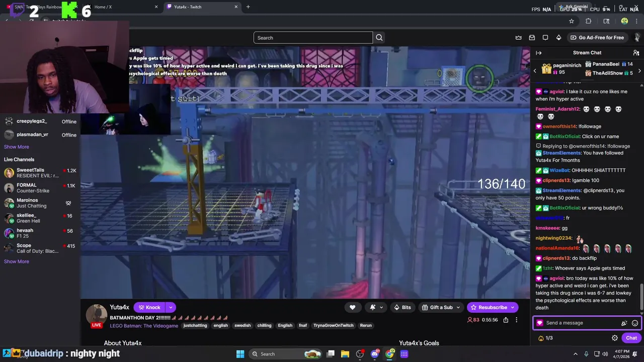Open SweeetTails live channel in sidebar
Viewport: 644px width, 362px height.
(40, 173)
